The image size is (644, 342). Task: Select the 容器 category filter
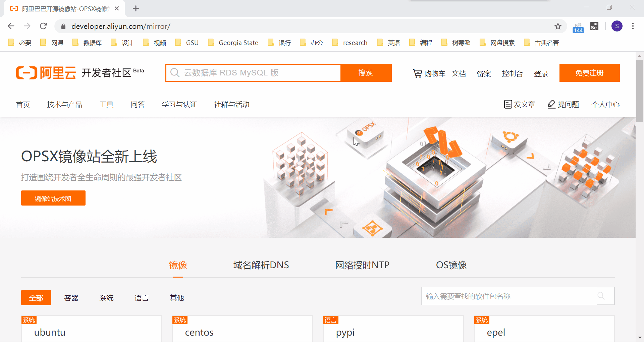[71, 298]
